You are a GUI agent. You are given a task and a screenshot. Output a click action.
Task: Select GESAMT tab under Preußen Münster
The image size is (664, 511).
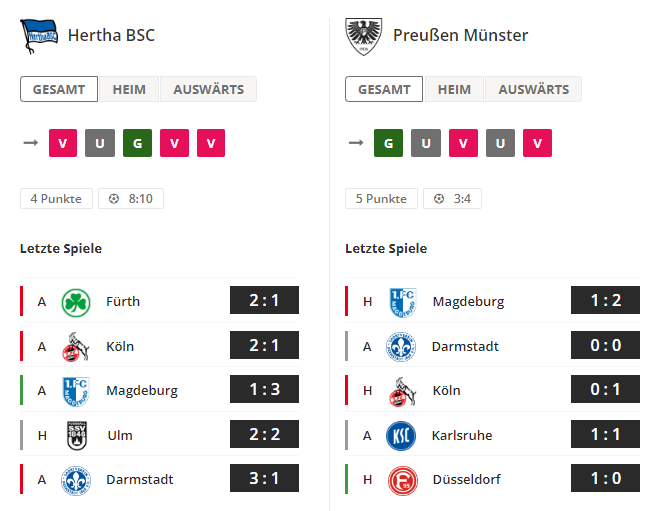pyautogui.click(x=384, y=89)
